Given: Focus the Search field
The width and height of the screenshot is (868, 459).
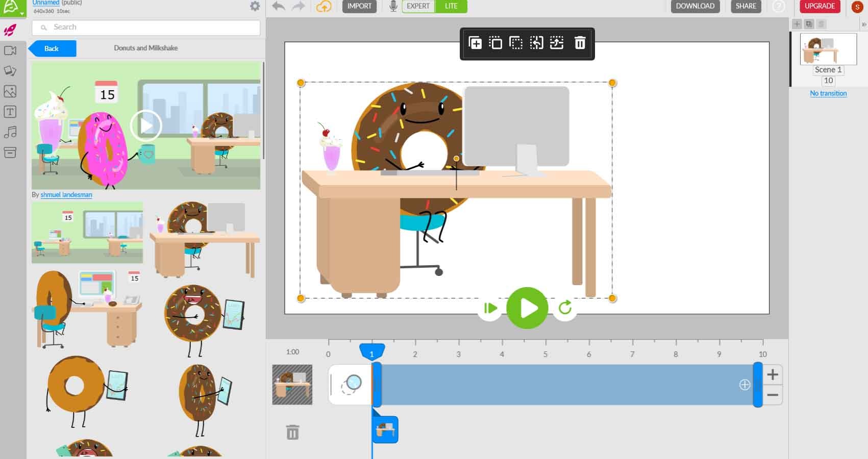Looking at the screenshot, I should tap(146, 27).
